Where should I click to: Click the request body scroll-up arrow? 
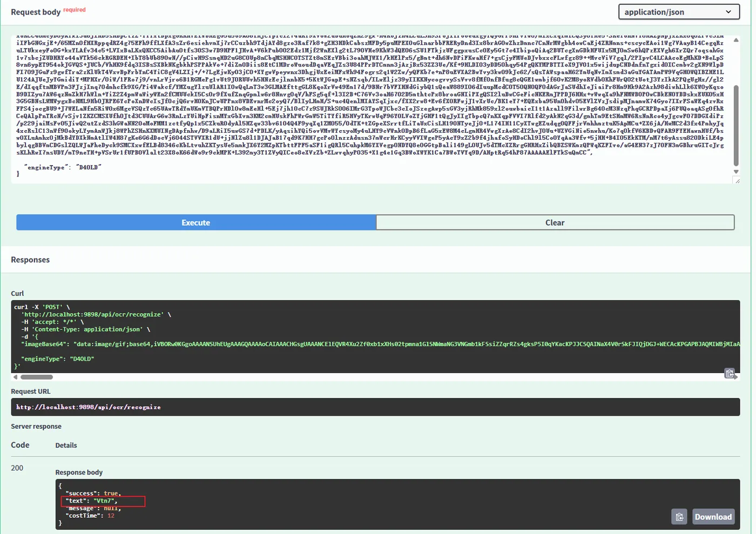736,40
